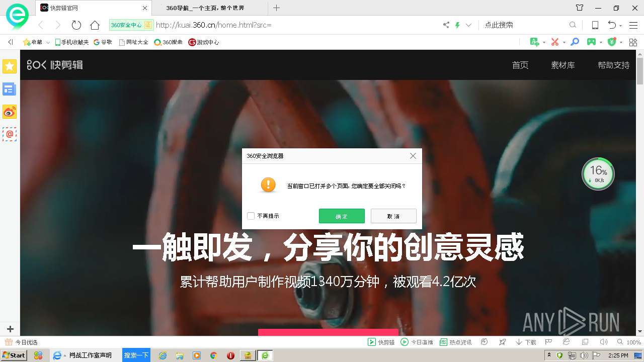Click the share icon in address bar
Image resolution: width=644 pixels, height=362 pixels.
click(446, 25)
